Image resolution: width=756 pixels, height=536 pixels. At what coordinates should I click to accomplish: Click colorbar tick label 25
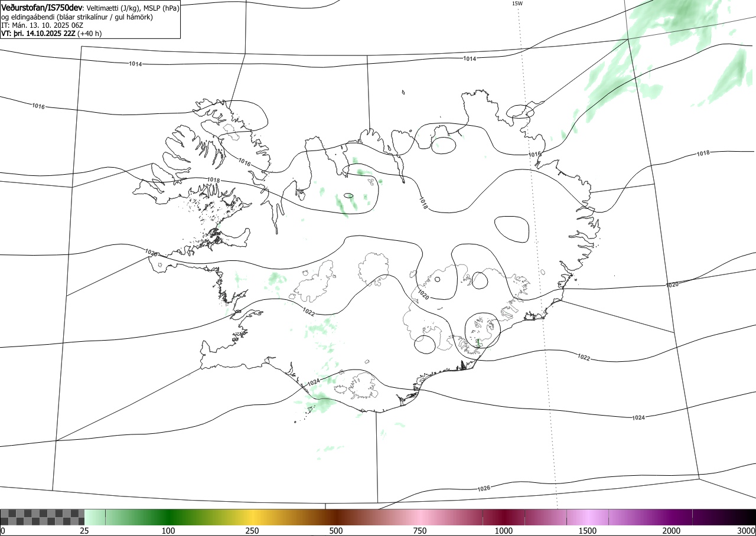pyautogui.click(x=84, y=531)
